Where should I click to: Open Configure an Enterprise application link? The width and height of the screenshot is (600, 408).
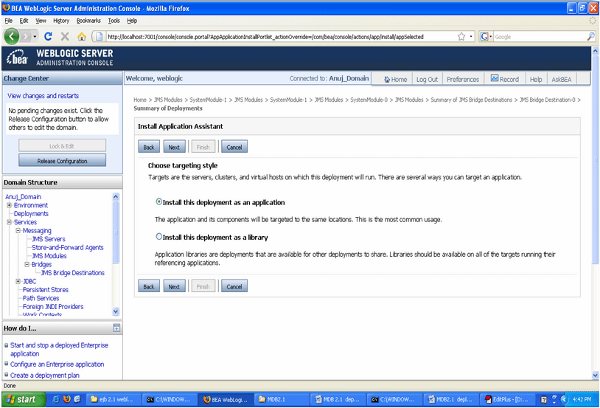[x=57, y=364]
